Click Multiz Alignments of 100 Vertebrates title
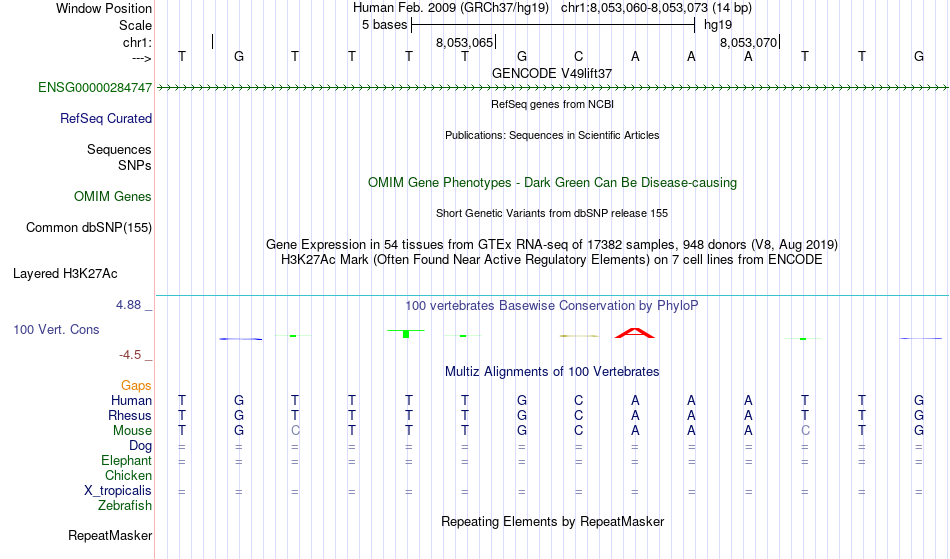Image resolution: width=950 pixels, height=559 pixels. click(x=552, y=372)
